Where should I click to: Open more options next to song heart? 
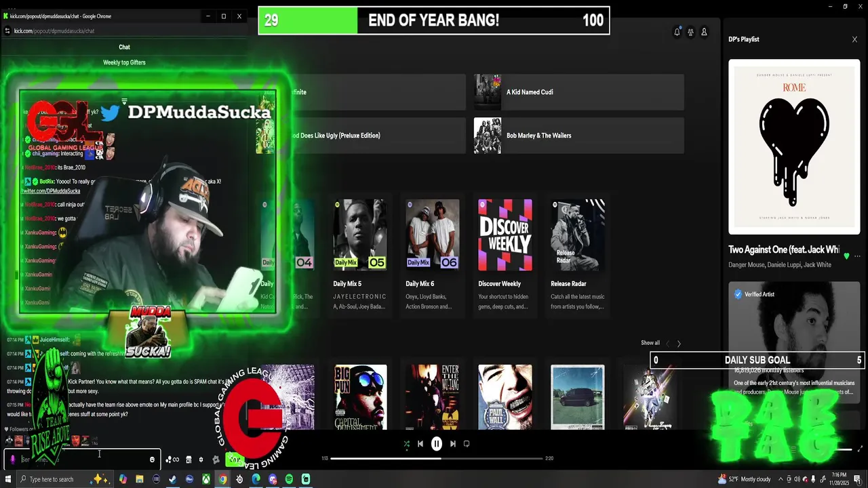(x=858, y=256)
